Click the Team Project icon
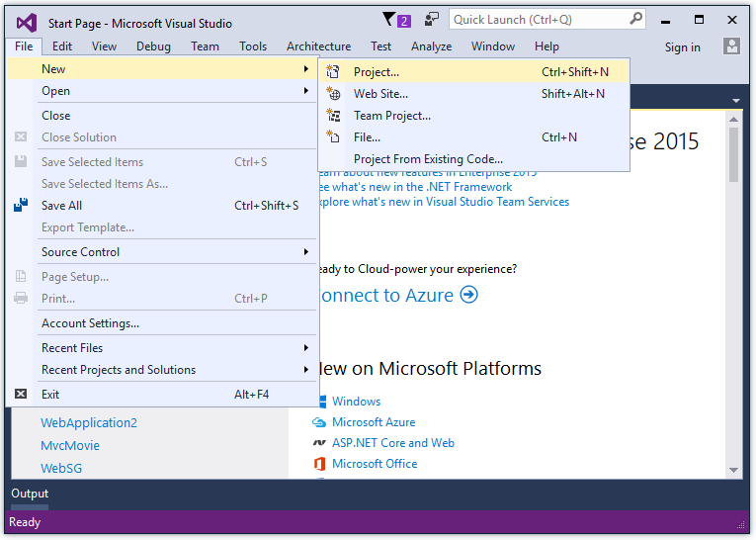Image resolution: width=756 pixels, height=540 pixels. [x=334, y=116]
